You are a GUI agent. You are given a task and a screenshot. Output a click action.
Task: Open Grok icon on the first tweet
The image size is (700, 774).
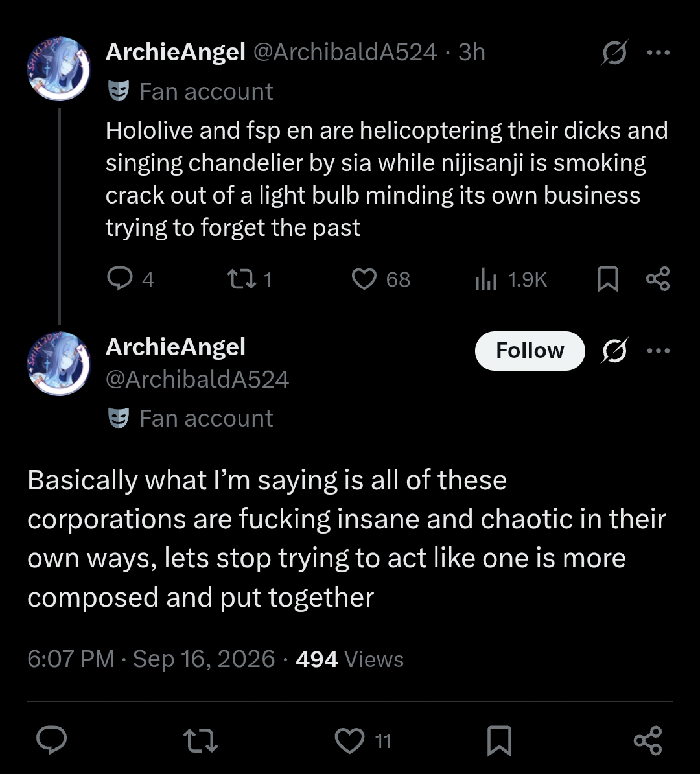tap(614, 53)
